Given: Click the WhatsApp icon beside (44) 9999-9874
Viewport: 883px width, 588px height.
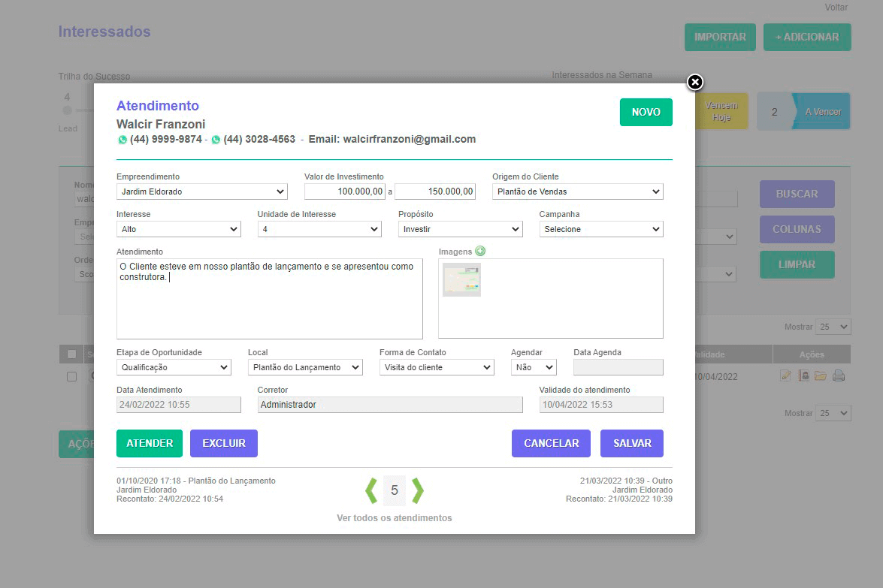Looking at the screenshot, I should 122,139.
